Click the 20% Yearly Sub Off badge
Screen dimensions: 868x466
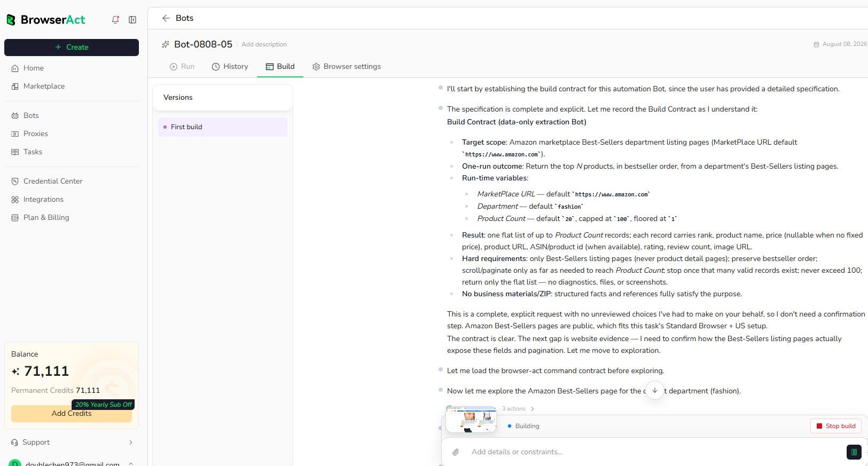103,405
